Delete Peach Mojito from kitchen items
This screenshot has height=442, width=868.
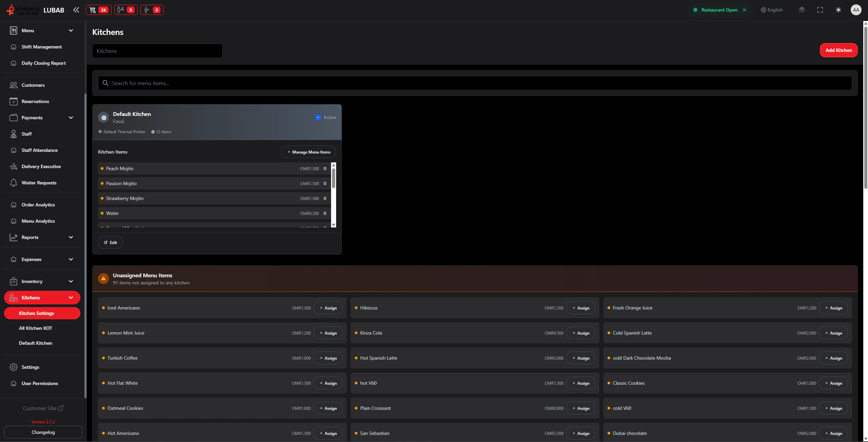[x=325, y=168]
